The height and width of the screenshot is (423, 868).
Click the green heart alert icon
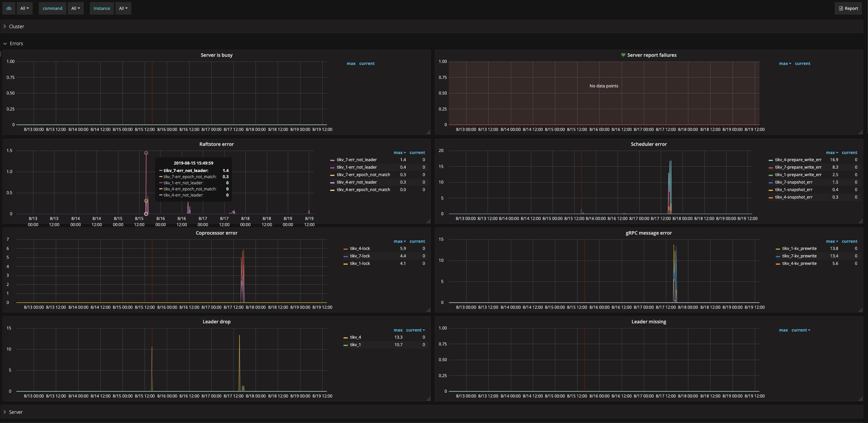click(x=623, y=55)
